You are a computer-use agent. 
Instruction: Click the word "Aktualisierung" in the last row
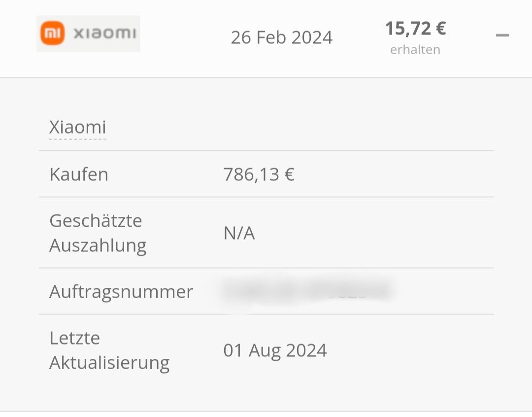[109, 363]
